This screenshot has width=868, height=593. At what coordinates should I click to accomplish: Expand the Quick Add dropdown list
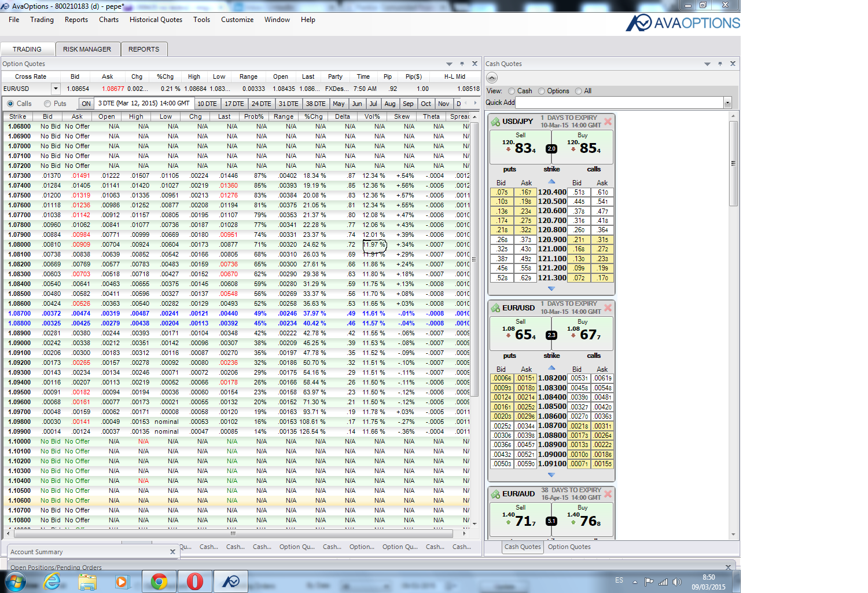point(727,103)
